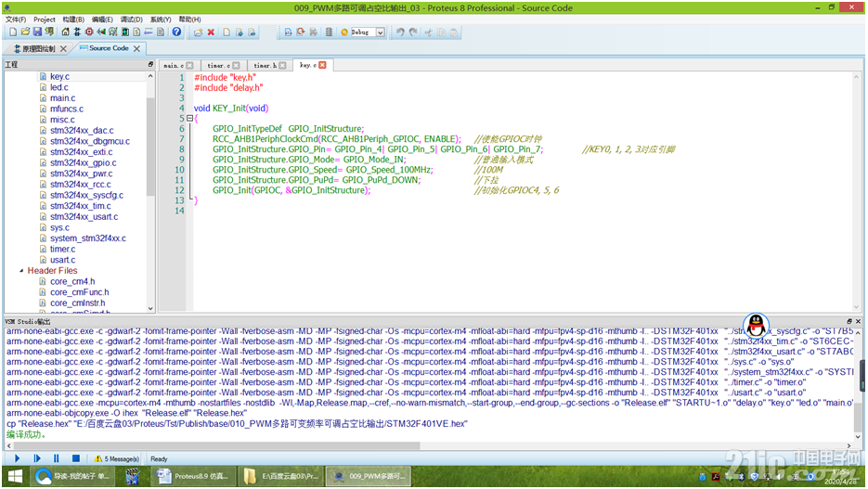Open the 帮助(H) menu
The height and width of the screenshot is (489, 868).
pos(190,19)
